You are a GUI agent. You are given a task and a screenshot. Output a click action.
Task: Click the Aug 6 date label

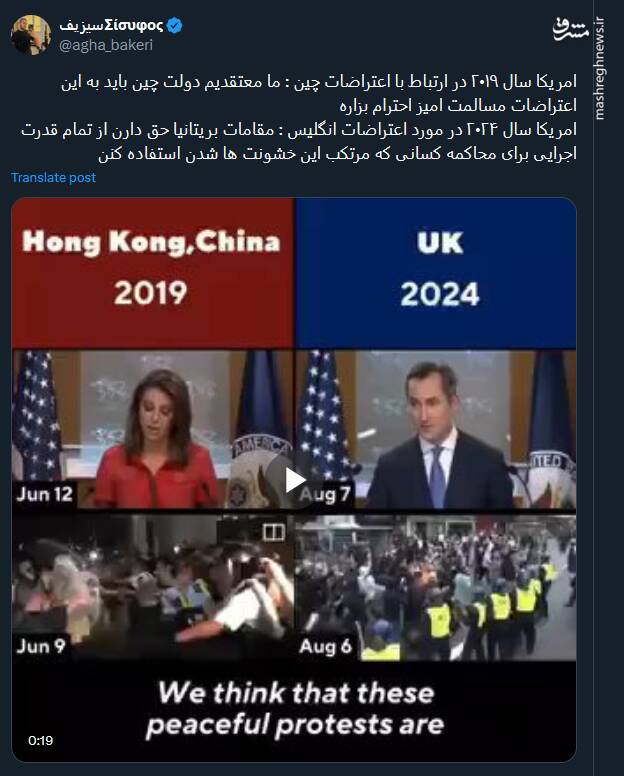[326, 646]
